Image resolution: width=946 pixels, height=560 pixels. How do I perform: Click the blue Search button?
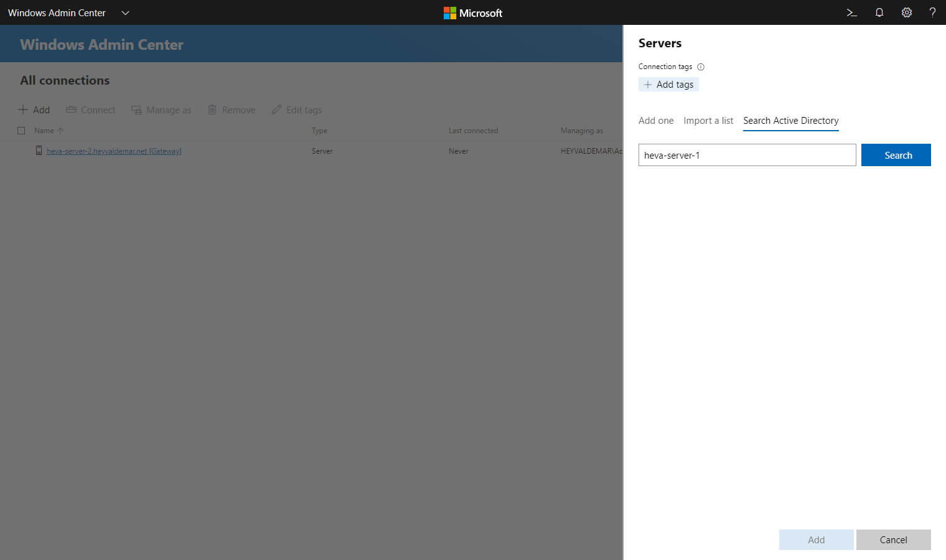[x=896, y=155]
